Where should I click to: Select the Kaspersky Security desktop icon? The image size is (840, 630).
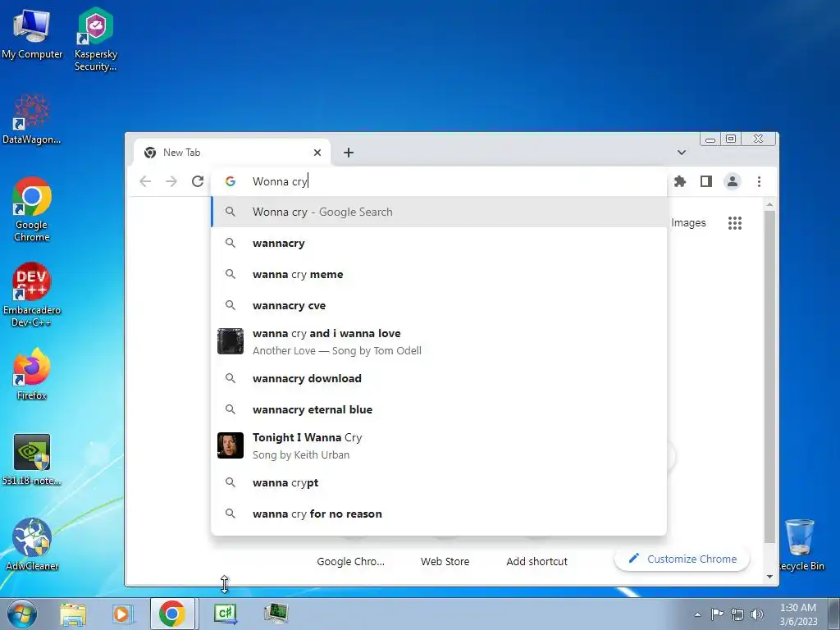click(x=95, y=39)
